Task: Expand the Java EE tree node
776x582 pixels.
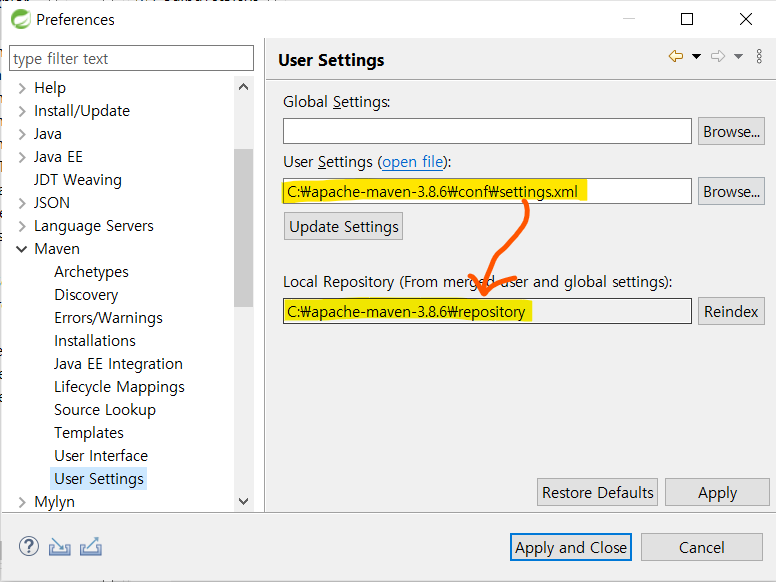Action: (x=22, y=157)
